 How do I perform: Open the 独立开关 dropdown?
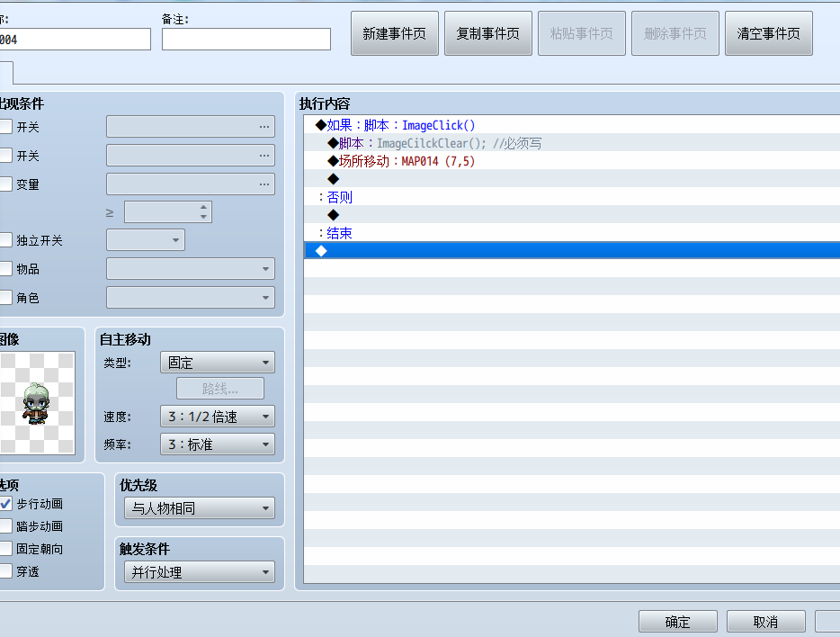(x=146, y=240)
